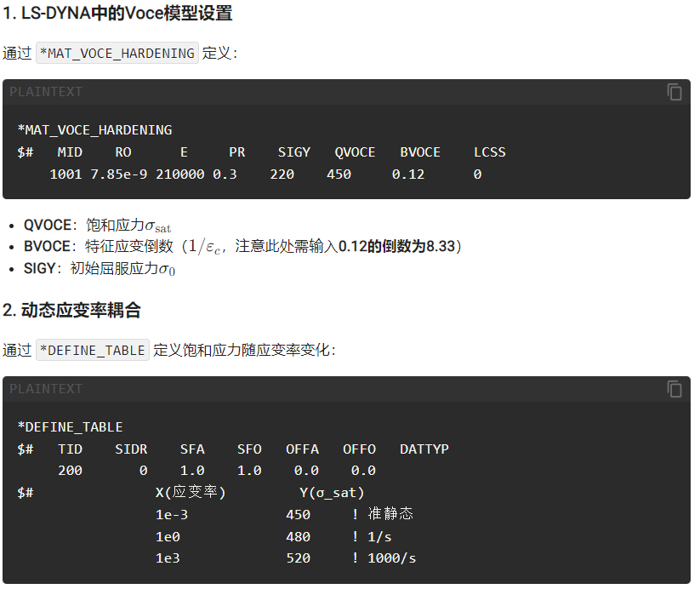
Task: Click the MID column header
Action: (x=70, y=152)
